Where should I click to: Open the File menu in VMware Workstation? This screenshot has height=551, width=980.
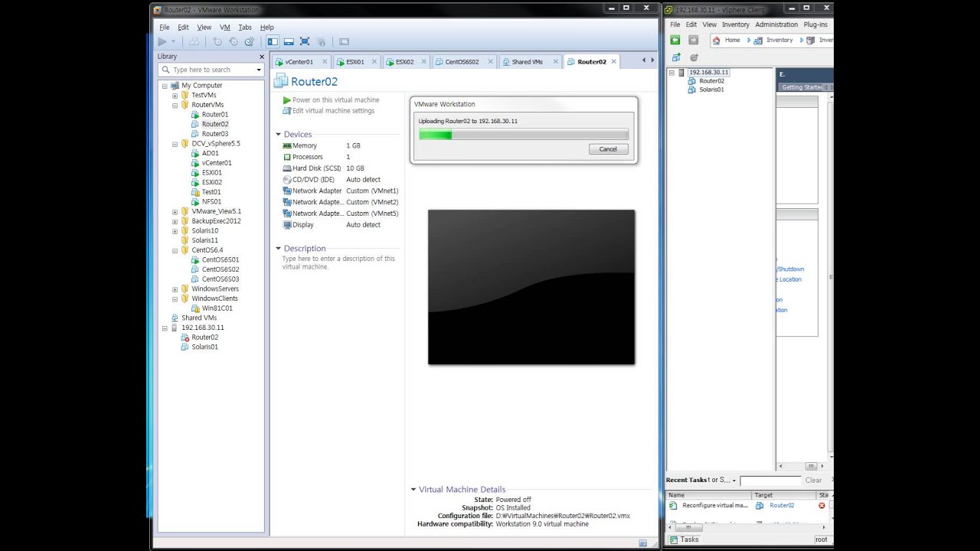click(x=164, y=28)
